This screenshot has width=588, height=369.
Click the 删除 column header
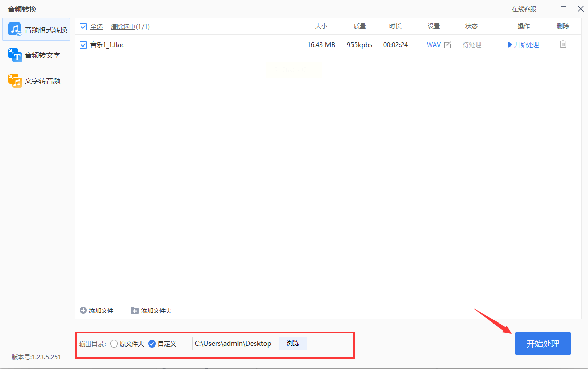point(563,26)
